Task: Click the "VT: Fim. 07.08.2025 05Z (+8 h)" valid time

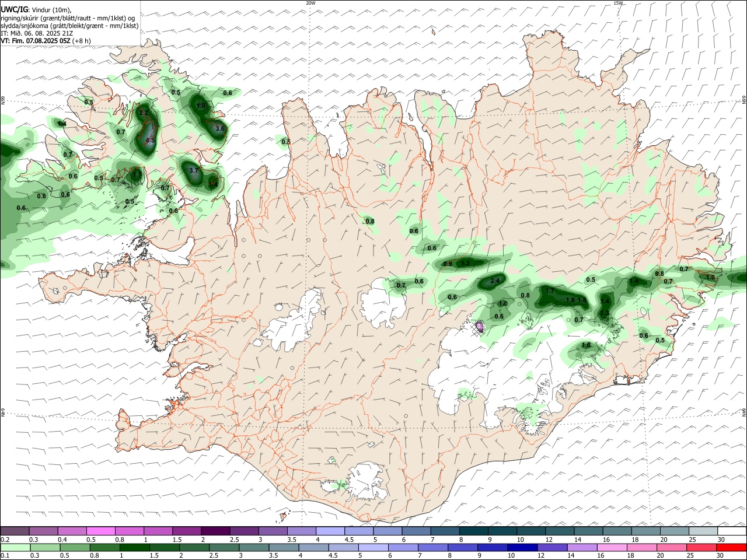Action: (x=46, y=41)
